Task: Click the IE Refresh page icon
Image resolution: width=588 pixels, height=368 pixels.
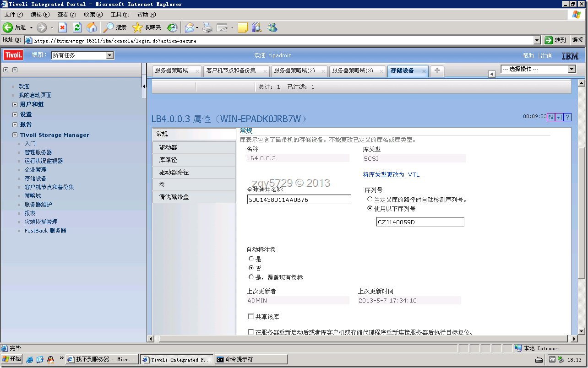Action: (x=77, y=27)
